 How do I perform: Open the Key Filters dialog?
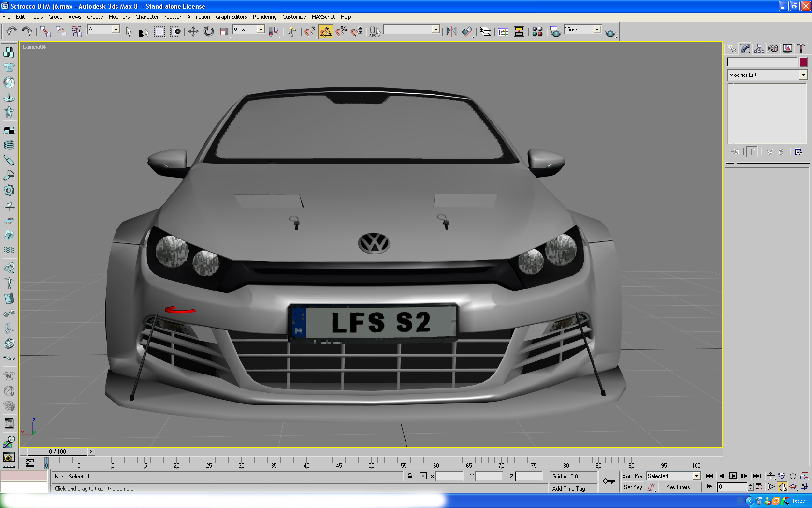[x=680, y=487]
